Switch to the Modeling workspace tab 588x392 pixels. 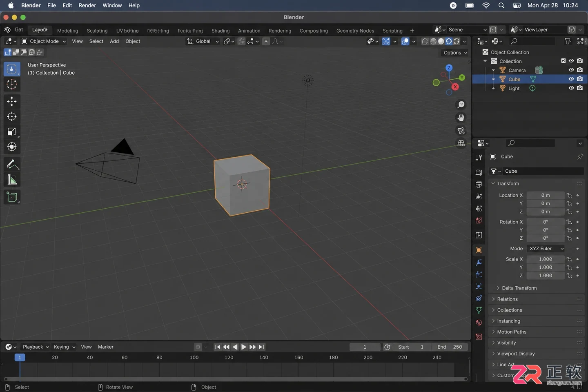point(67,31)
